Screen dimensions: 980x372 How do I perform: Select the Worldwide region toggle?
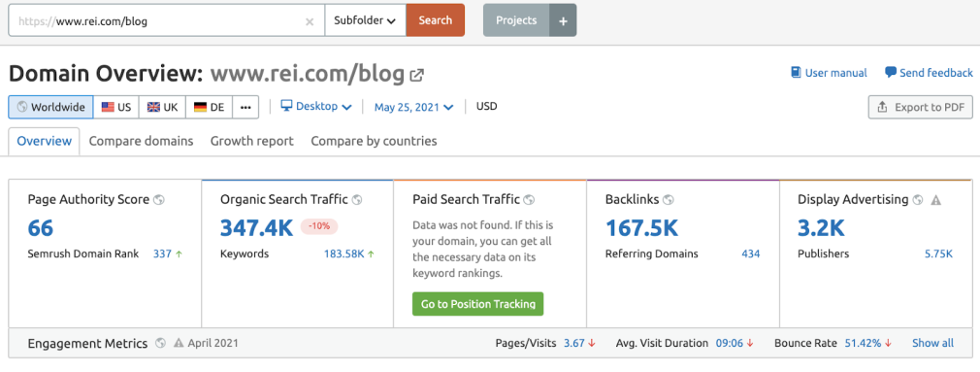[x=50, y=107]
